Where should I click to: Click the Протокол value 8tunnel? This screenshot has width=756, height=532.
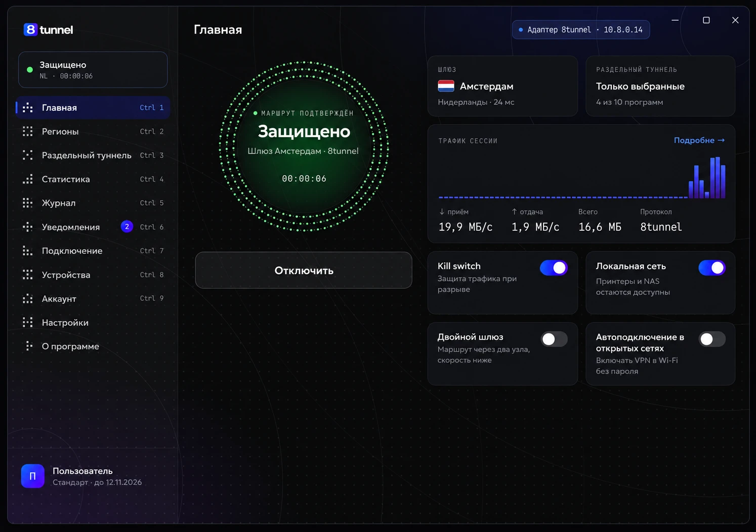(661, 227)
